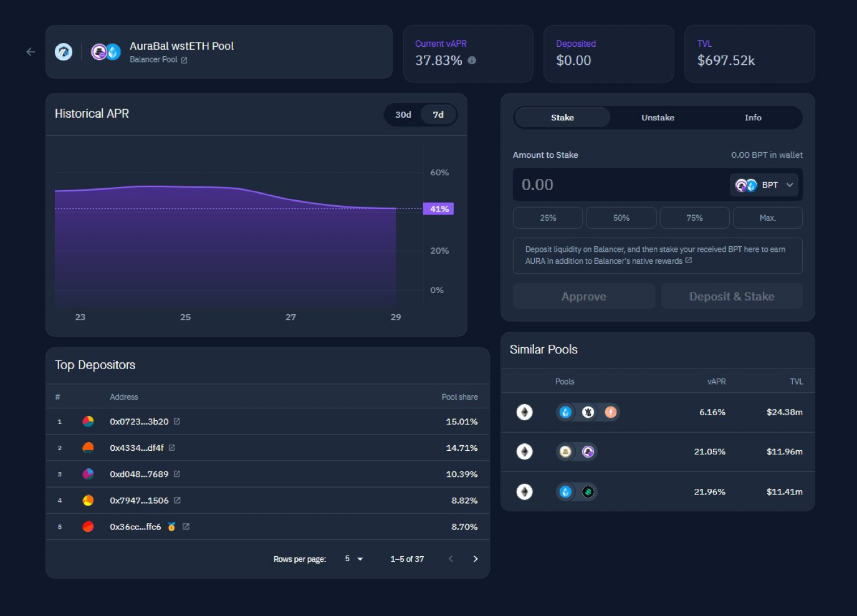857x616 pixels.
Task: Switch chart range to 7d
Action: 438,115
